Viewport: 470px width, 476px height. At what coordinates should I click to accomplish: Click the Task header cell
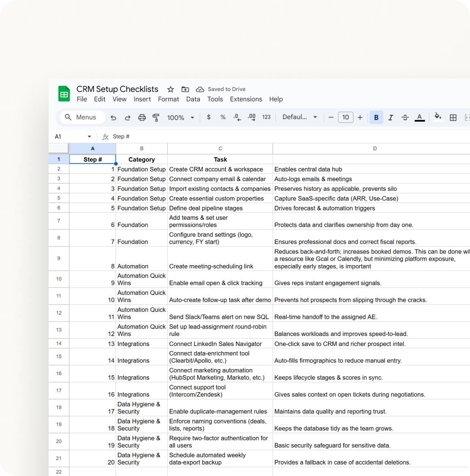[x=220, y=159]
